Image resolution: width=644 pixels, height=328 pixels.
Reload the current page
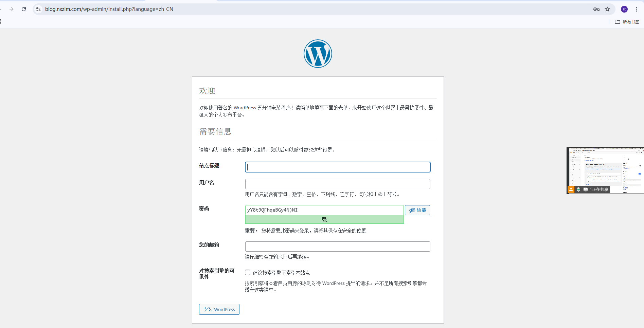point(24,9)
